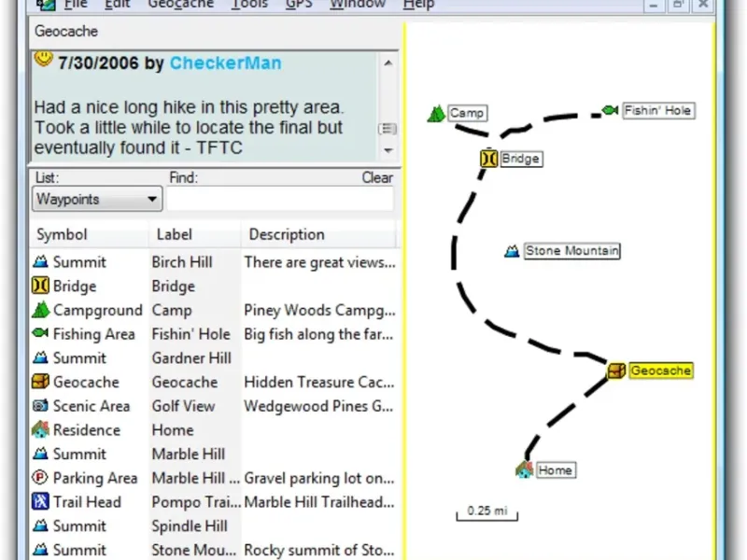Click the Summit icon for Birch Hill
The width and height of the screenshot is (747, 560).
pos(41,261)
